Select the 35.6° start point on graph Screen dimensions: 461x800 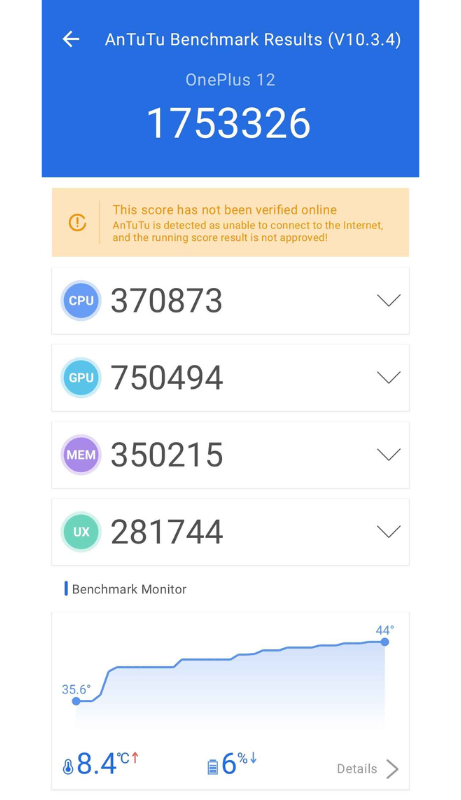tap(76, 701)
